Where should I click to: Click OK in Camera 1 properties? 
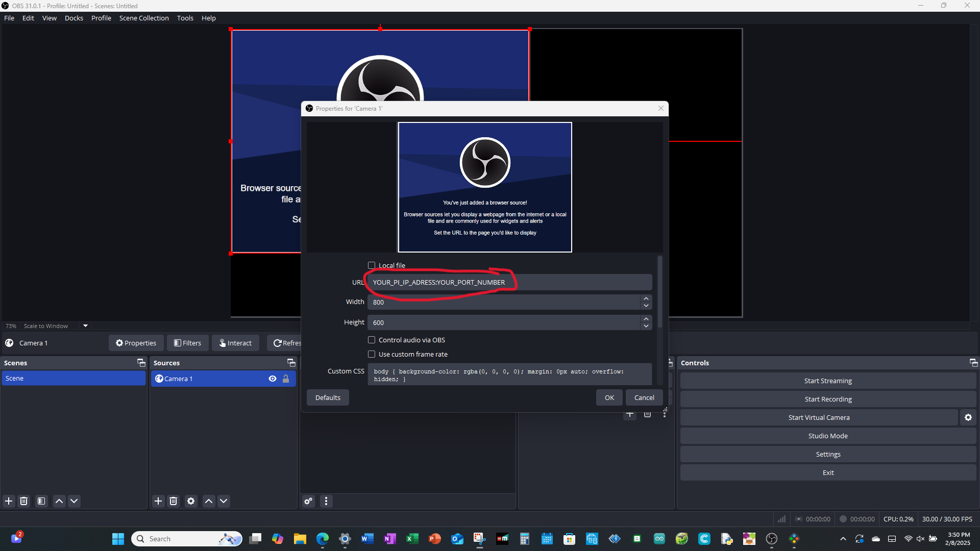(x=609, y=397)
